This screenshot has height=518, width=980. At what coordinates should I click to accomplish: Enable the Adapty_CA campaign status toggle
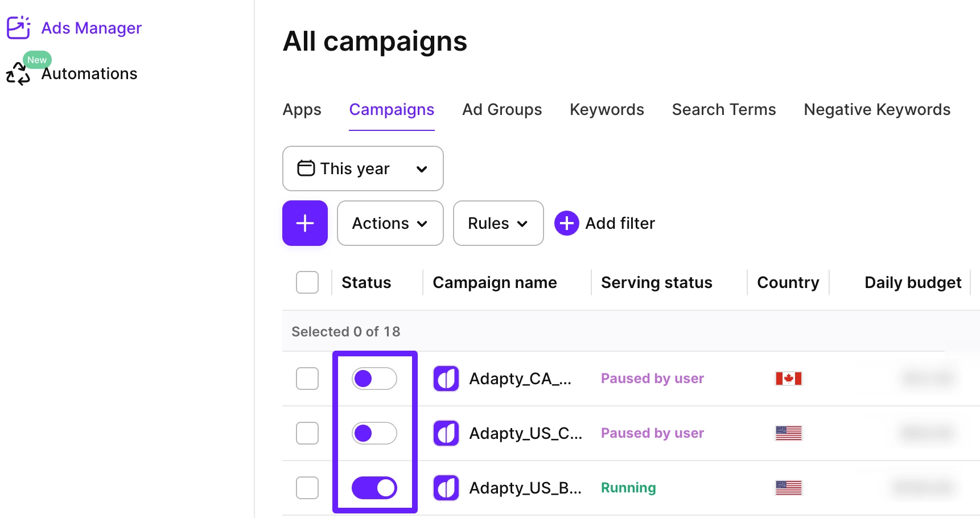374,379
